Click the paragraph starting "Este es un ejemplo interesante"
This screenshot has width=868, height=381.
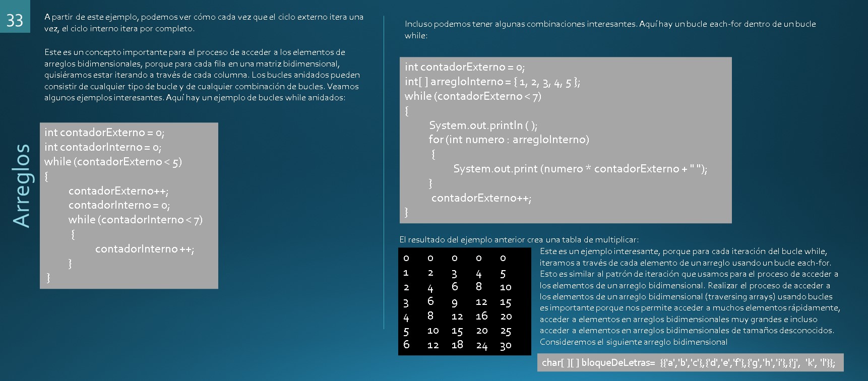click(690, 296)
